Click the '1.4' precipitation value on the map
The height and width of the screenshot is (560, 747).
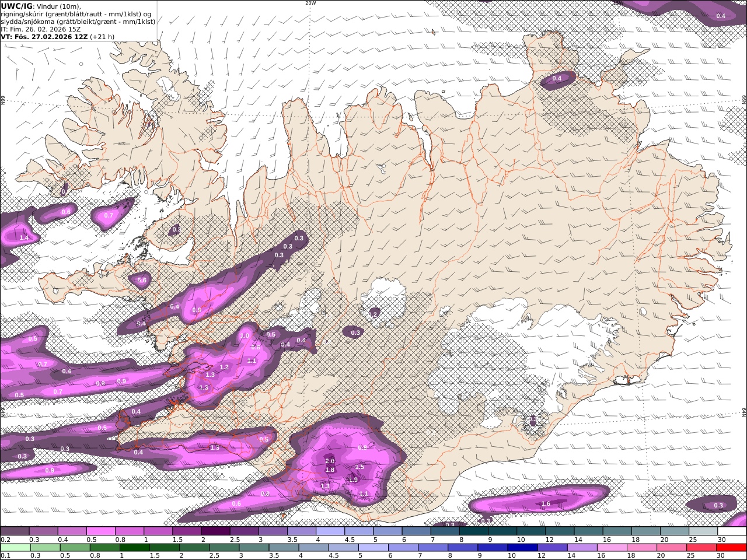(24, 238)
